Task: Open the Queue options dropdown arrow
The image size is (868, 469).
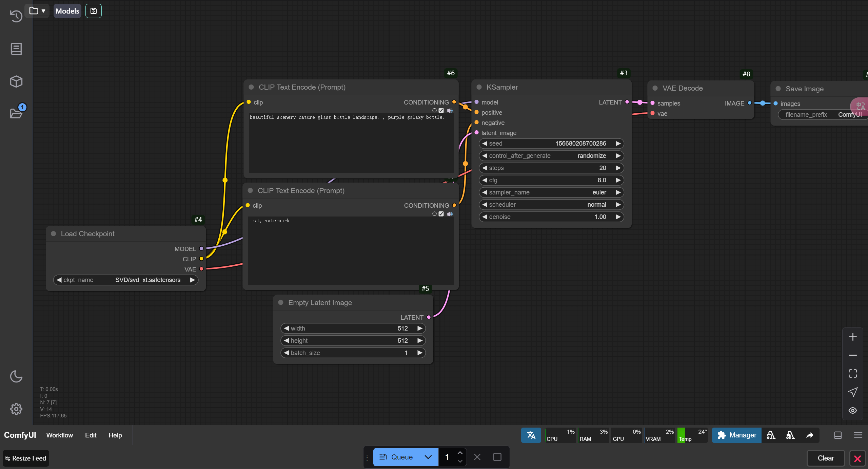Action: point(428,457)
